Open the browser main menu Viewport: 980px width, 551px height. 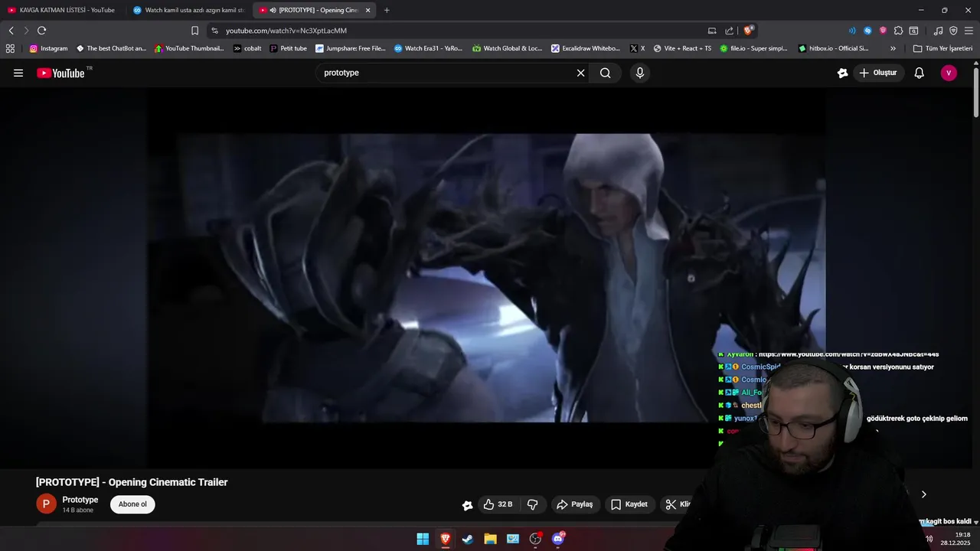click(969, 31)
